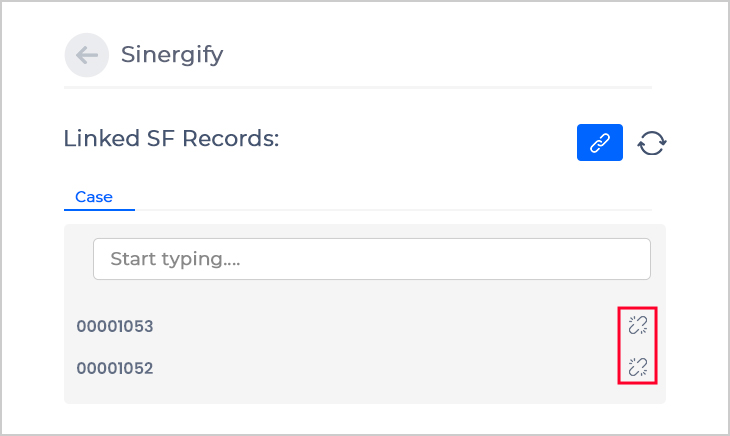The image size is (730, 436).
Task: Focus the Start typing search field
Action: click(x=372, y=259)
